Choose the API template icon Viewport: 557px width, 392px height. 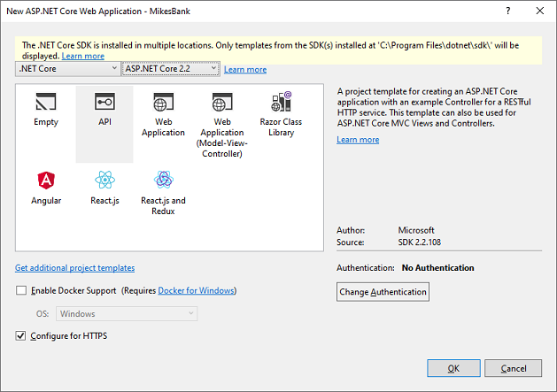[104, 102]
